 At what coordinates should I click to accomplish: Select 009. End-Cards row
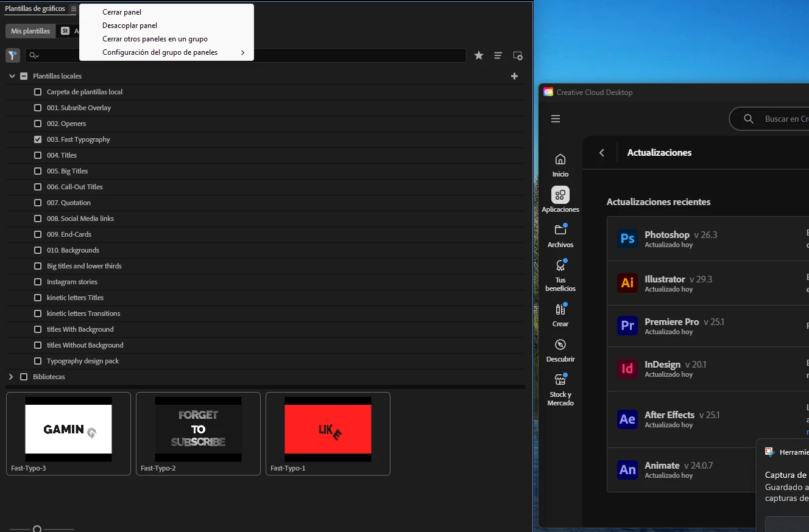pyautogui.click(x=265, y=234)
